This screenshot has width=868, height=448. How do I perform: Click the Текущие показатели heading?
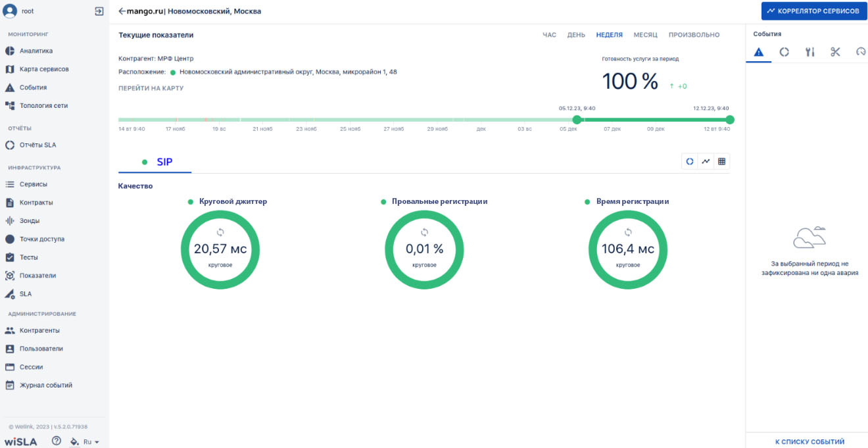[156, 35]
